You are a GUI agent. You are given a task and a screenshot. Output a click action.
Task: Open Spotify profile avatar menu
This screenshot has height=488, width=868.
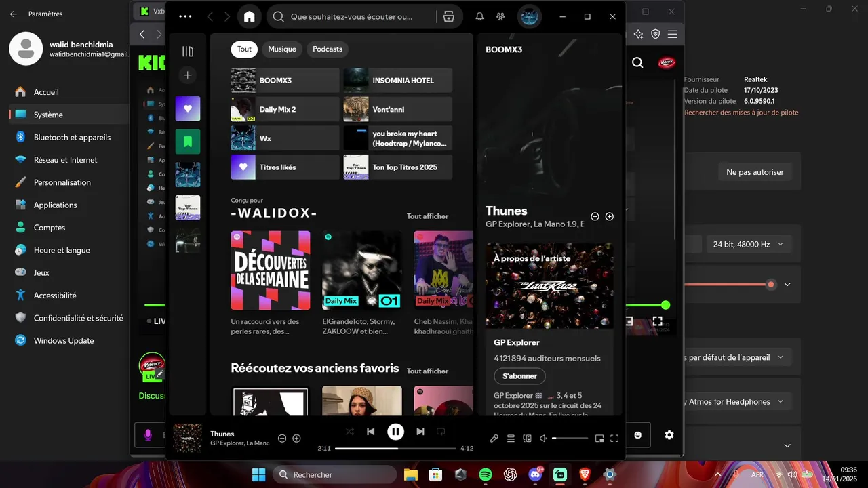coord(530,16)
